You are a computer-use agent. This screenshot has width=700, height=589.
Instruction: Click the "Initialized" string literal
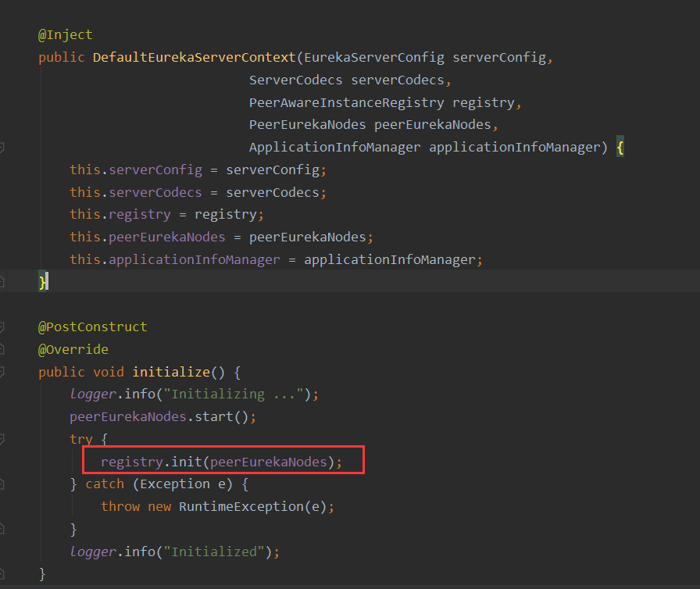tap(214, 552)
